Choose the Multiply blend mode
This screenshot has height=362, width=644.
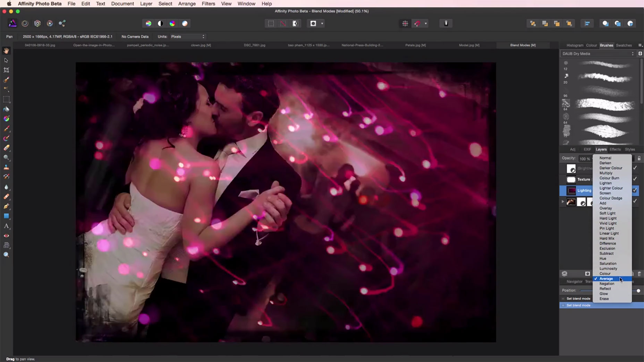coord(606,173)
